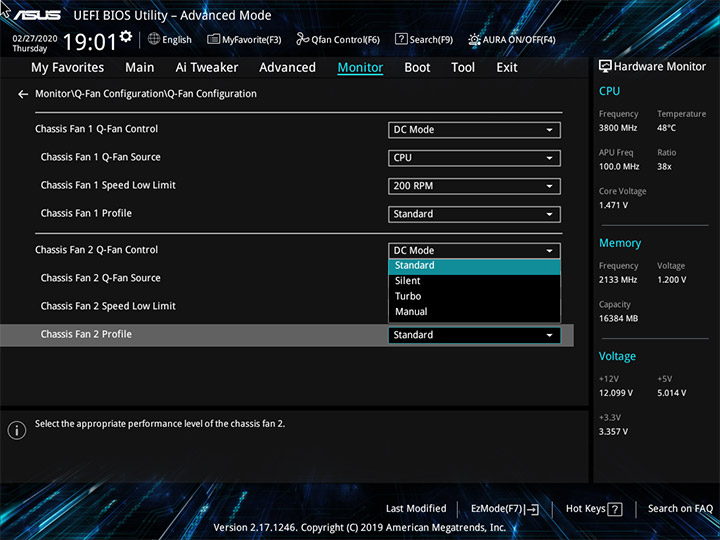Click the Search on FAQ link
The image size is (720, 540).
click(680, 509)
